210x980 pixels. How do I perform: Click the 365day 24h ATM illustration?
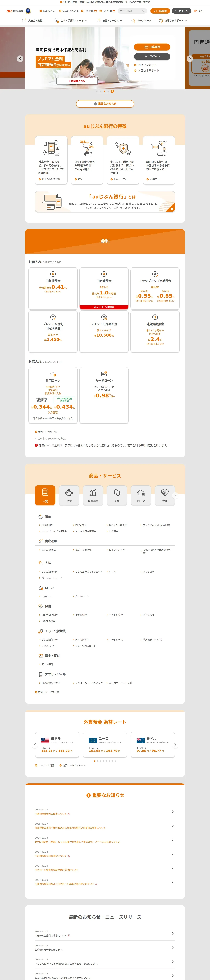(87, 148)
